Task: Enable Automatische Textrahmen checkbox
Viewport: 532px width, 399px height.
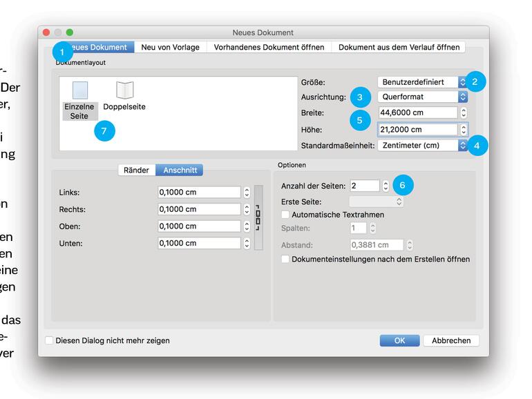Action: 286,215
